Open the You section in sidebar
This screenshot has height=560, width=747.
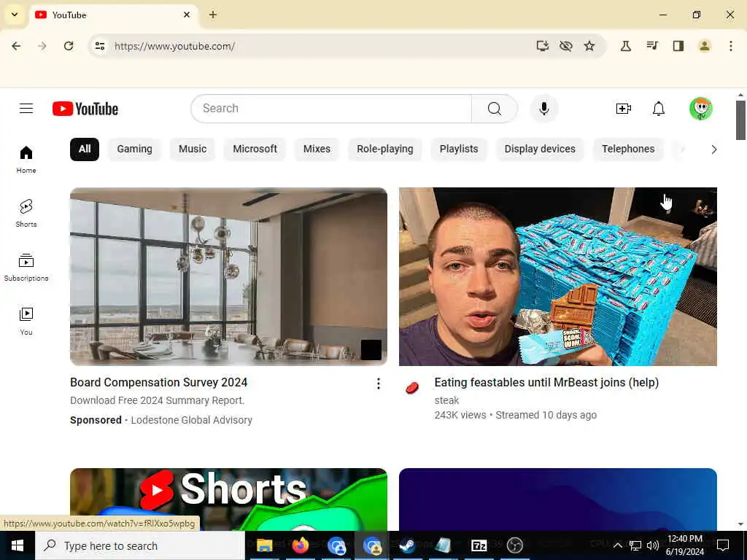click(26, 321)
